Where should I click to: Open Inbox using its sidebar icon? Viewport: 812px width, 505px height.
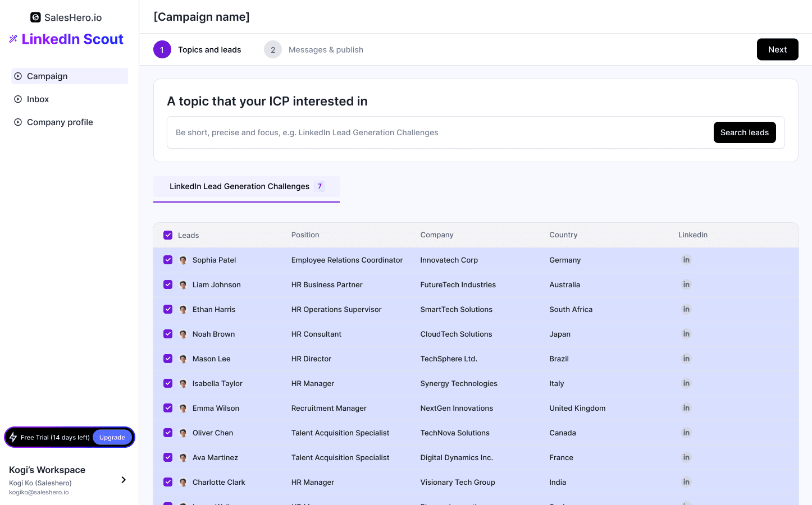17,99
